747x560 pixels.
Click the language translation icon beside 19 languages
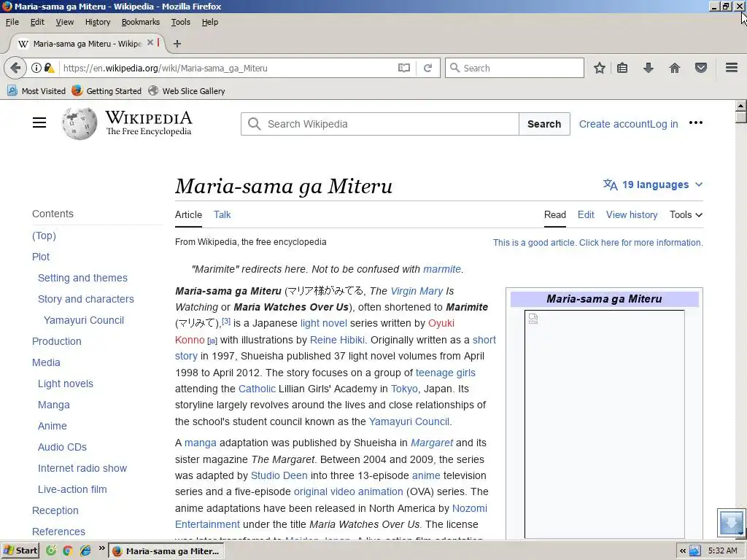(x=611, y=184)
